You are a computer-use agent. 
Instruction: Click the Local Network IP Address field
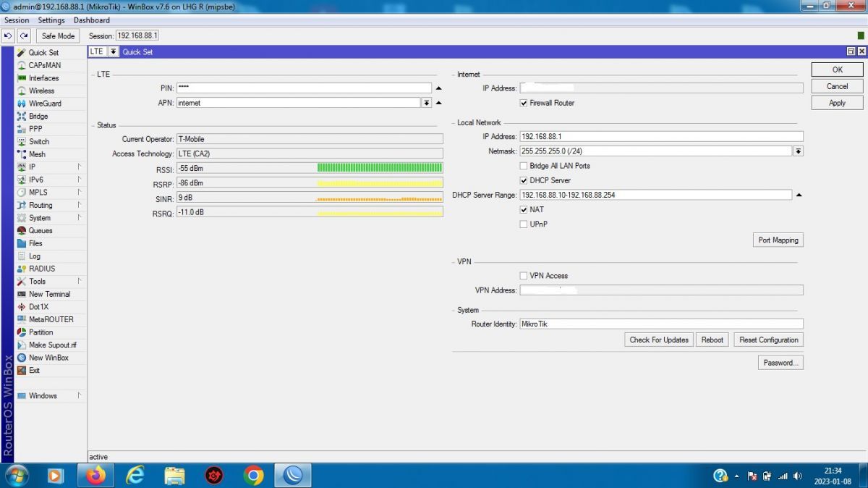pyautogui.click(x=661, y=136)
